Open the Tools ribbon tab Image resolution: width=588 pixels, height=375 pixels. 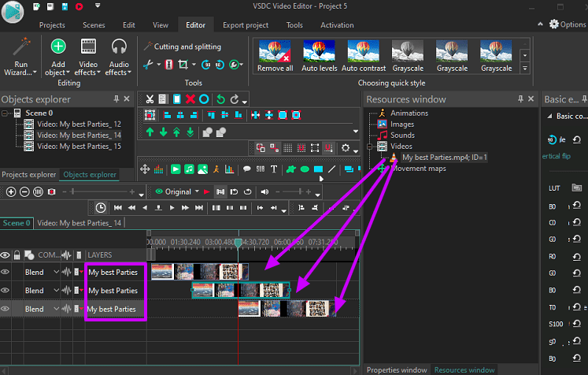(x=294, y=25)
